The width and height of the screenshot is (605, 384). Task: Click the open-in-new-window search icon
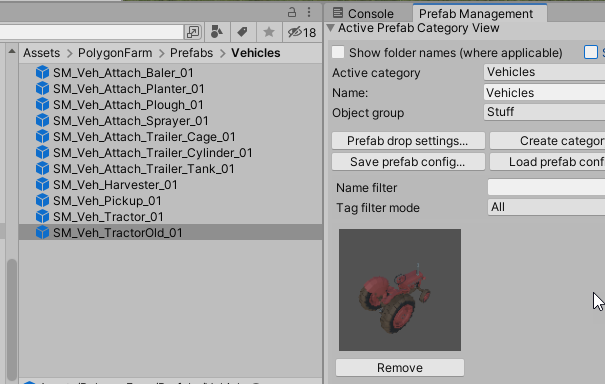click(x=193, y=32)
